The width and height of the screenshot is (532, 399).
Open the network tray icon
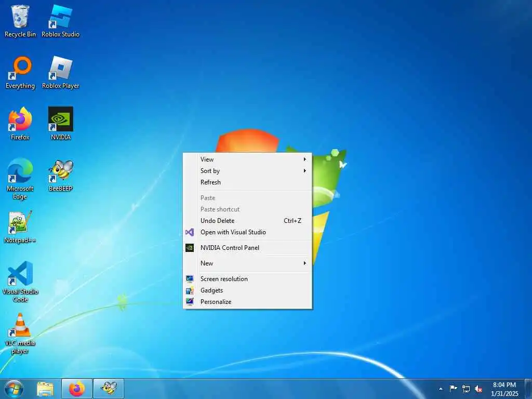pyautogui.click(x=466, y=389)
